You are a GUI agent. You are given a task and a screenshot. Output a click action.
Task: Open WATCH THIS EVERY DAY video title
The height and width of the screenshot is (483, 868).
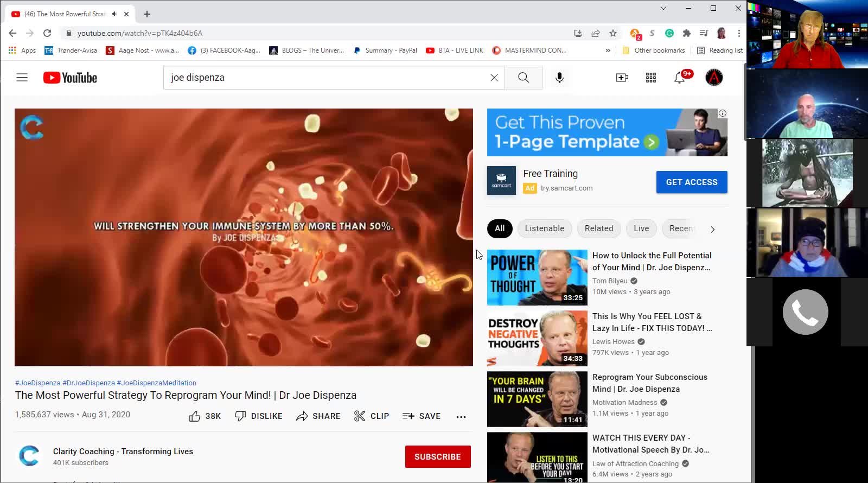651,444
